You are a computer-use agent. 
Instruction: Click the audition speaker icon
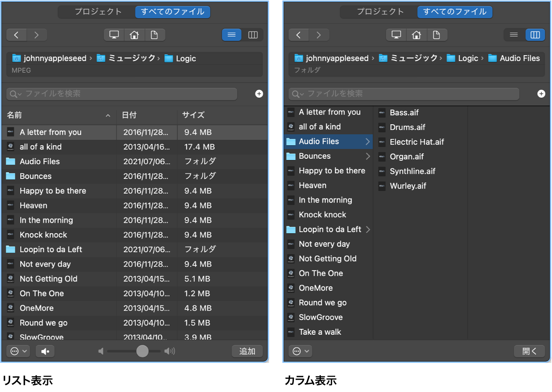(x=45, y=351)
